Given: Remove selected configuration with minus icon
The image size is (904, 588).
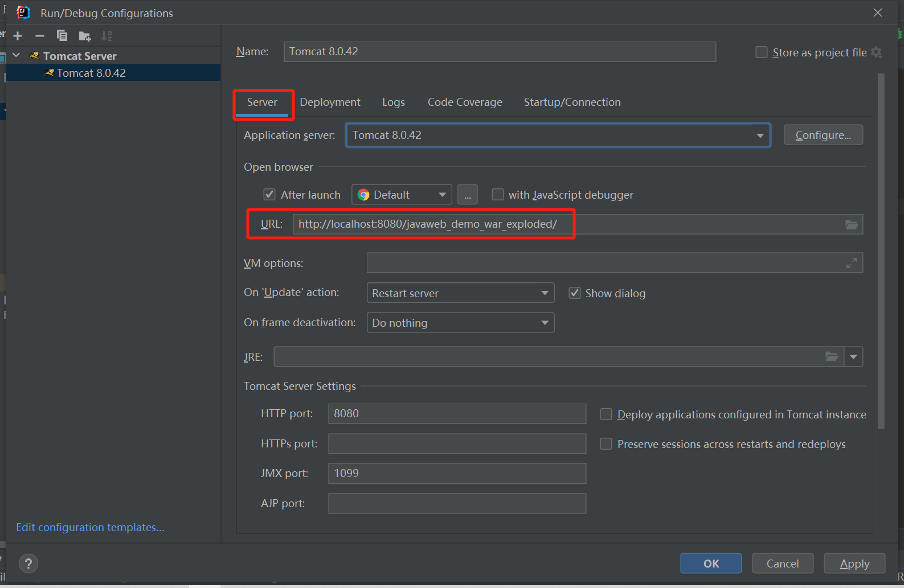Looking at the screenshot, I should (x=40, y=36).
